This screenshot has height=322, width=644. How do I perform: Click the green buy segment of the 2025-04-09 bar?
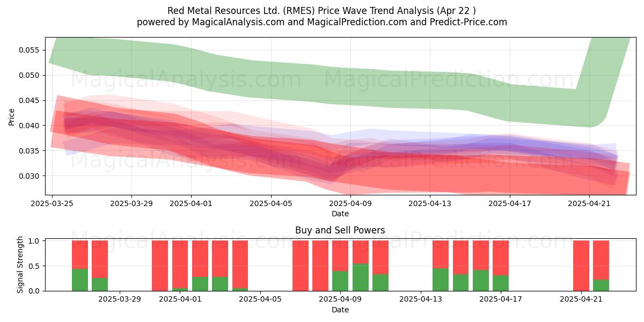click(x=340, y=281)
